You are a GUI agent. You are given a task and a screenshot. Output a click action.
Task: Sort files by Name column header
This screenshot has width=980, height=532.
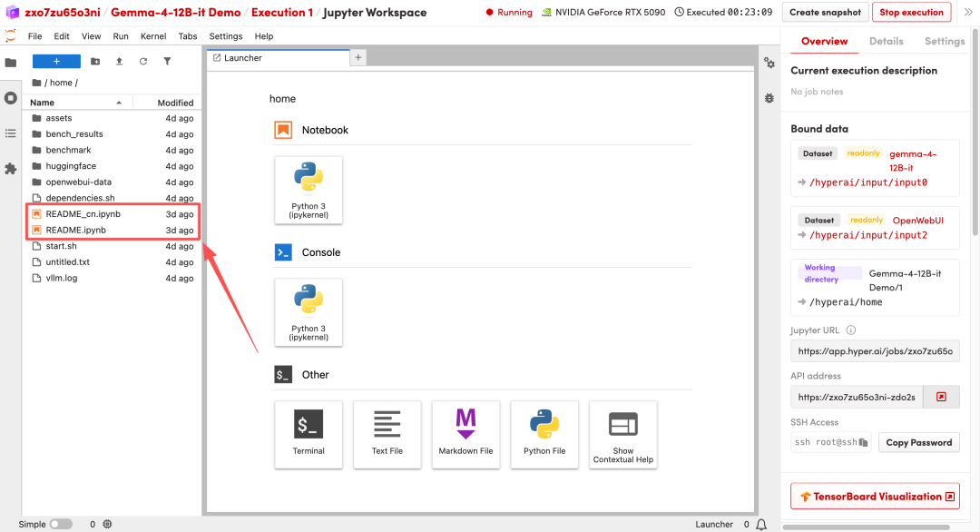77,103
